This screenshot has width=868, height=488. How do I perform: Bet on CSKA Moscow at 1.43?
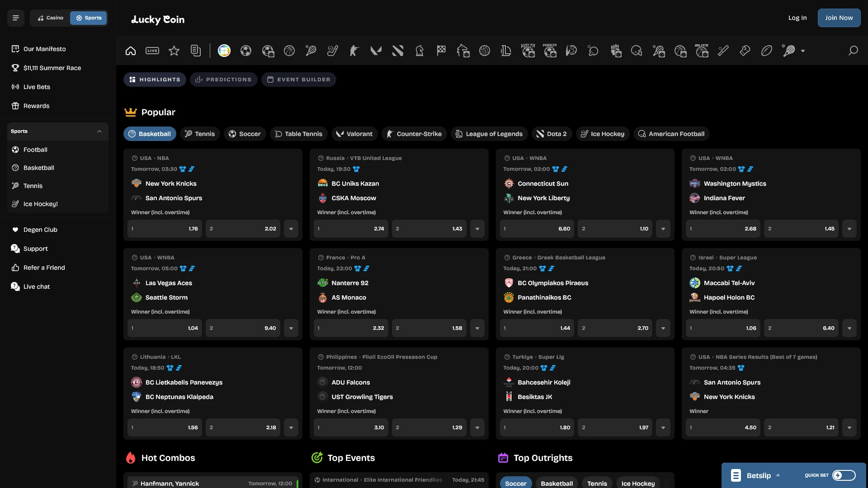coord(429,229)
